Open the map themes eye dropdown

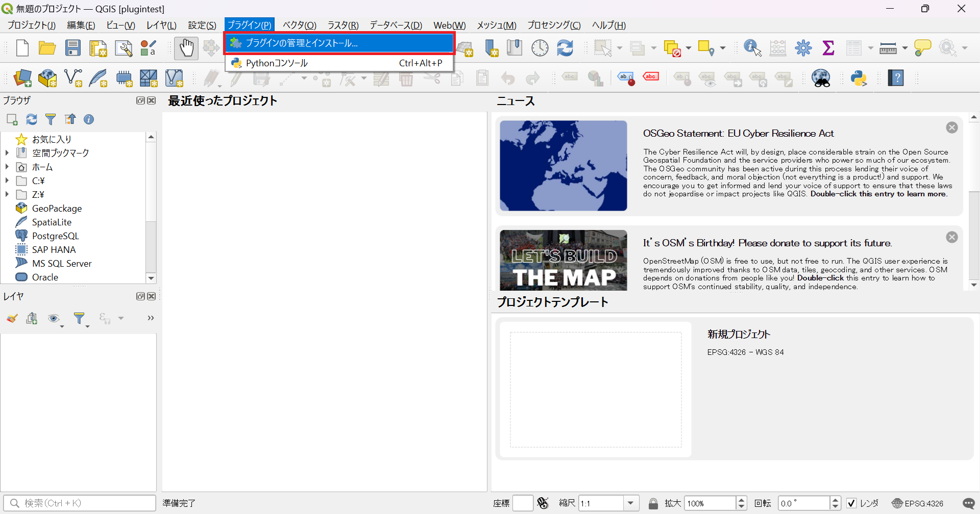coord(55,319)
